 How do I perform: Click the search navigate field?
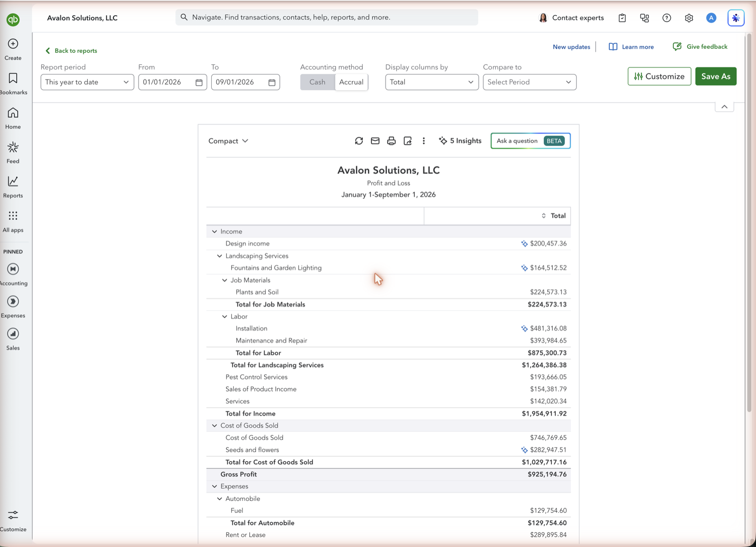327,18
